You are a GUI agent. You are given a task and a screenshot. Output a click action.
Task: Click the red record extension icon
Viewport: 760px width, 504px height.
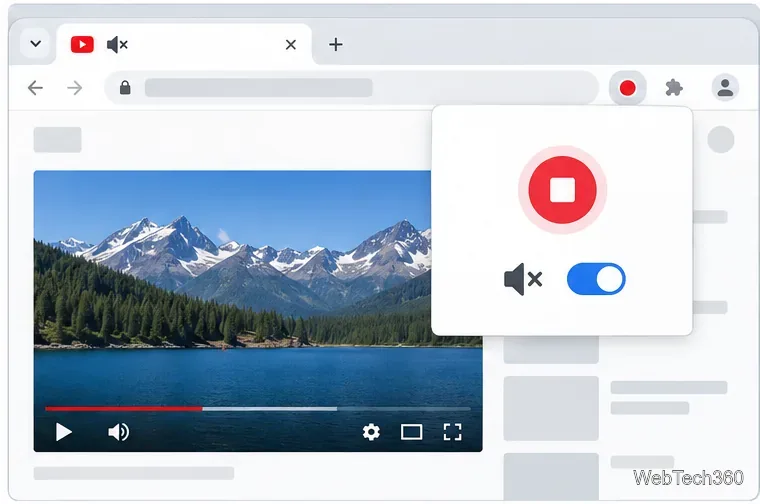coord(628,88)
